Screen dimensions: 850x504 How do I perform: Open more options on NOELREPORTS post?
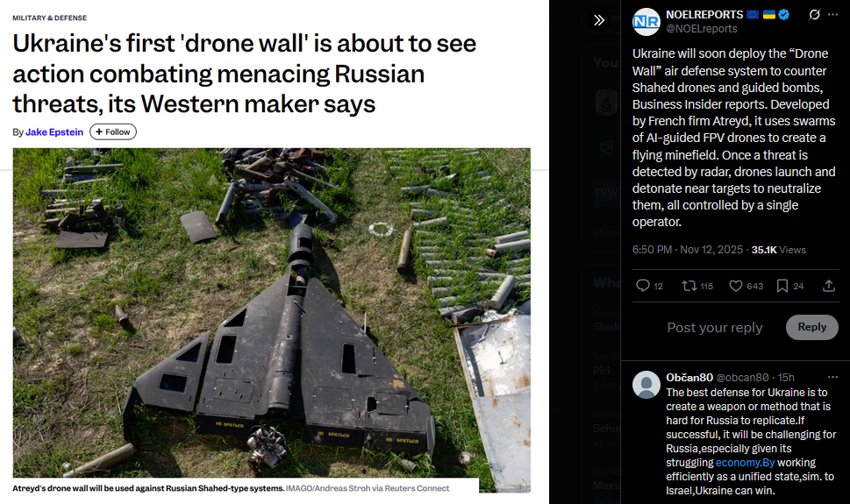coord(832,15)
